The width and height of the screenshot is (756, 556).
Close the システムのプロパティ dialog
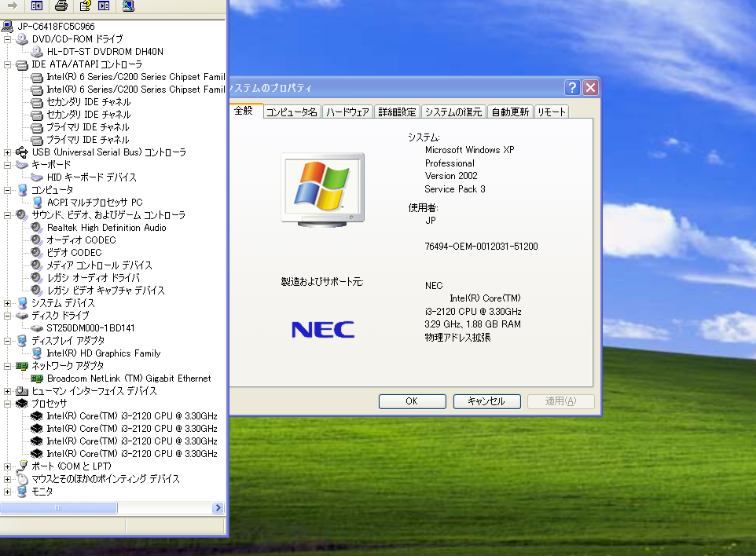pos(591,88)
